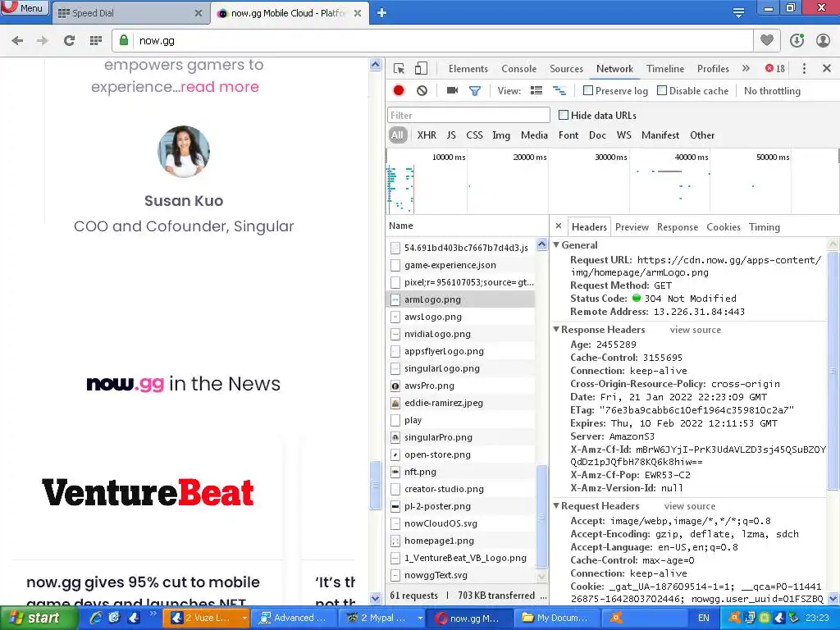Collapse the Response Headers section
The width and height of the screenshot is (840, 630).
[556, 330]
